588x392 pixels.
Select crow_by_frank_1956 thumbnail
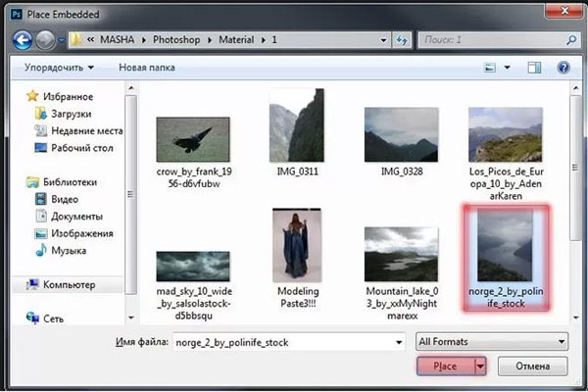click(x=193, y=139)
